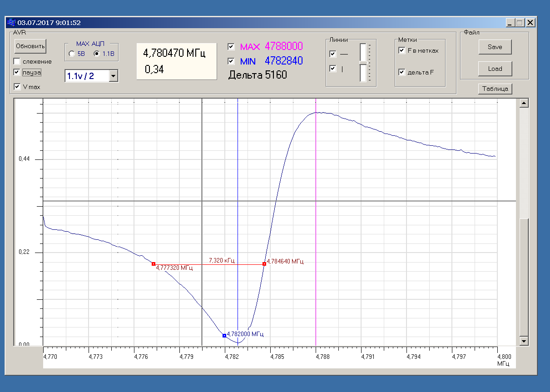This screenshot has height=392, width=550.
Task: Choose the 1.1В radio option
Action: point(96,54)
